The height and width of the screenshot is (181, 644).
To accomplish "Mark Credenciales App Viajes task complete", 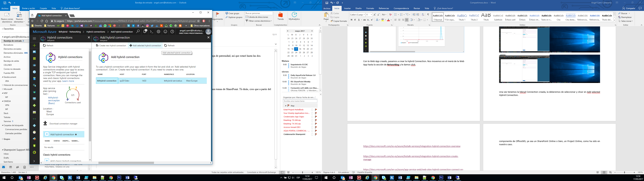I will tap(312, 117).
